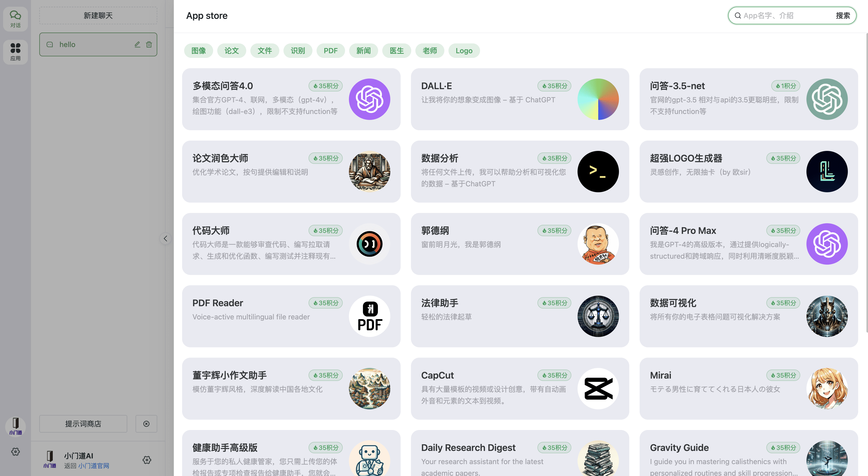
Task: Click the edit pencil on hello chat
Action: [137, 44]
